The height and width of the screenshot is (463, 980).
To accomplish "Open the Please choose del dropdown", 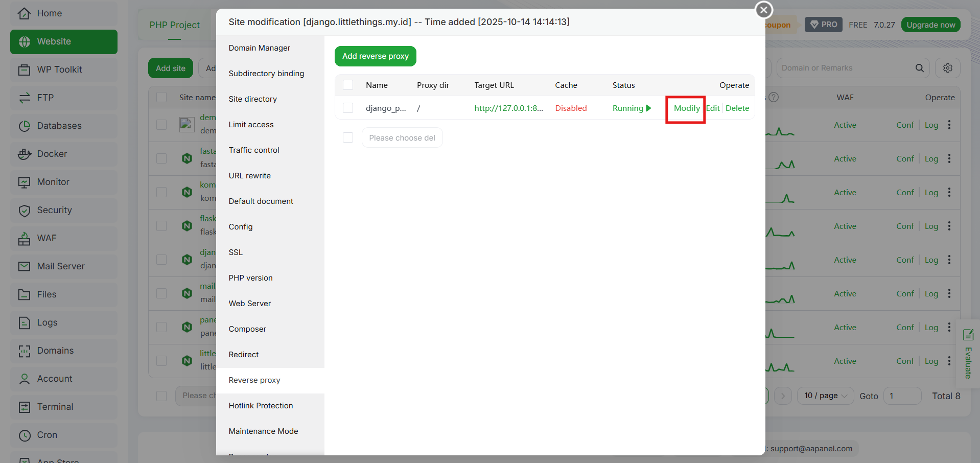I will coord(402,137).
